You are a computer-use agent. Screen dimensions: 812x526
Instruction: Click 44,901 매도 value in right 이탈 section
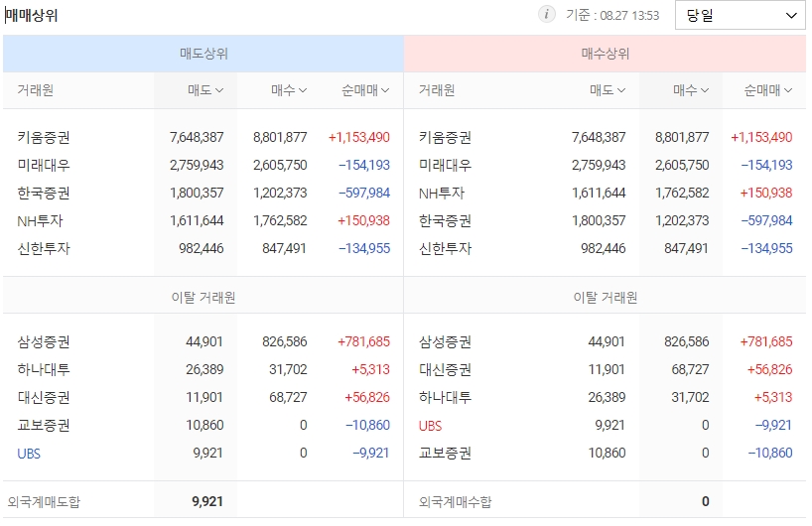(x=607, y=341)
